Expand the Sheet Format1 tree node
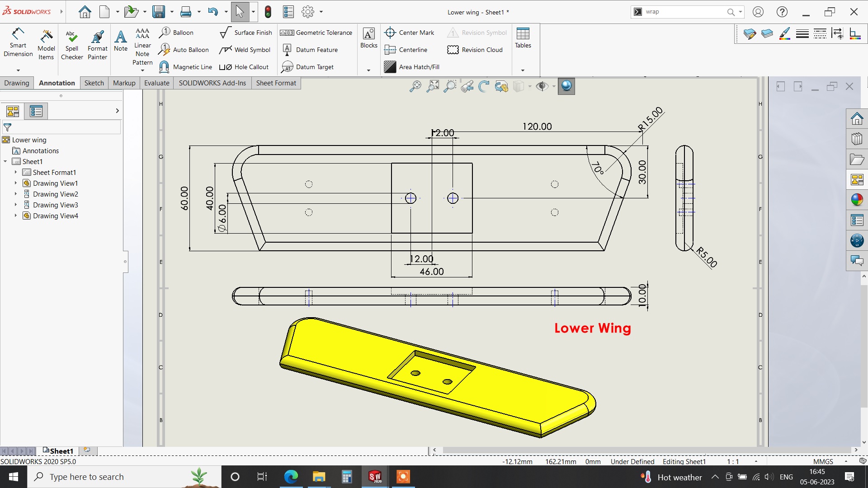Viewport: 868px width, 488px height. pyautogui.click(x=16, y=172)
